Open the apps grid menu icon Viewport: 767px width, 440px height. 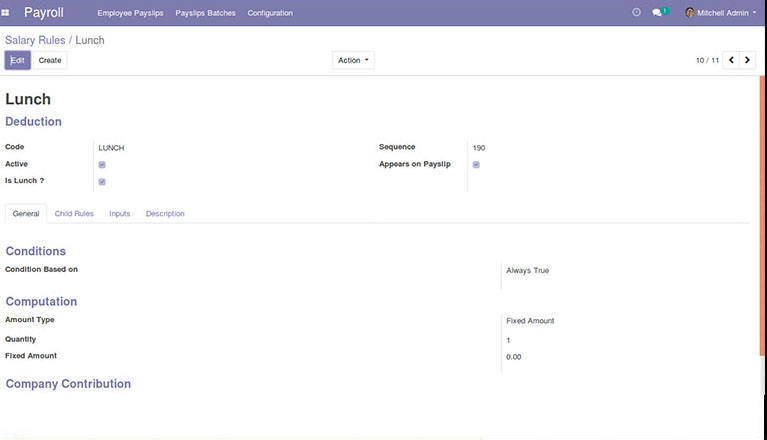tap(5, 13)
